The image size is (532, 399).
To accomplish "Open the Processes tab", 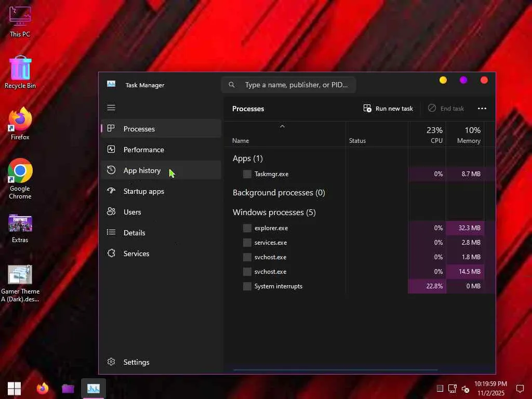I will [161, 129].
